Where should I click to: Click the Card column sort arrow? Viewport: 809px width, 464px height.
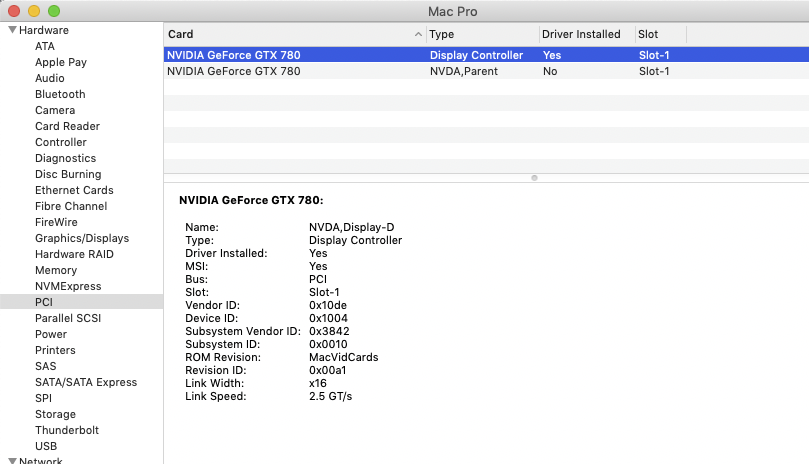(x=418, y=34)
